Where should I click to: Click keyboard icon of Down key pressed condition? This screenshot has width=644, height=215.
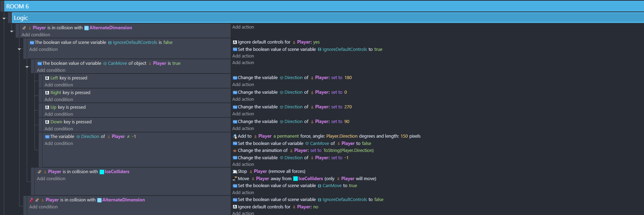tap(47, 122)
